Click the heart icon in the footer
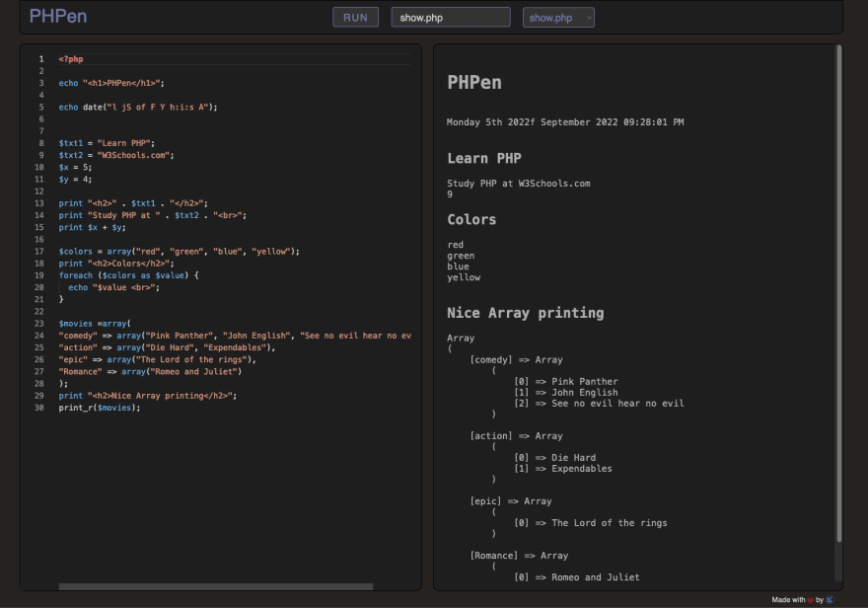The height and width of the screenshot is (608, 868). point(811,600)
